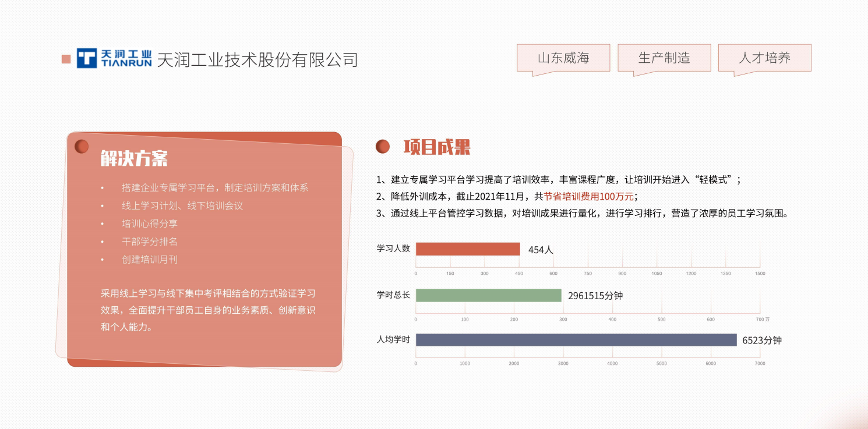Click bullet item 培训心得分享
The height and width of the screenshot is (429, 868).
(x=149, y=224)
